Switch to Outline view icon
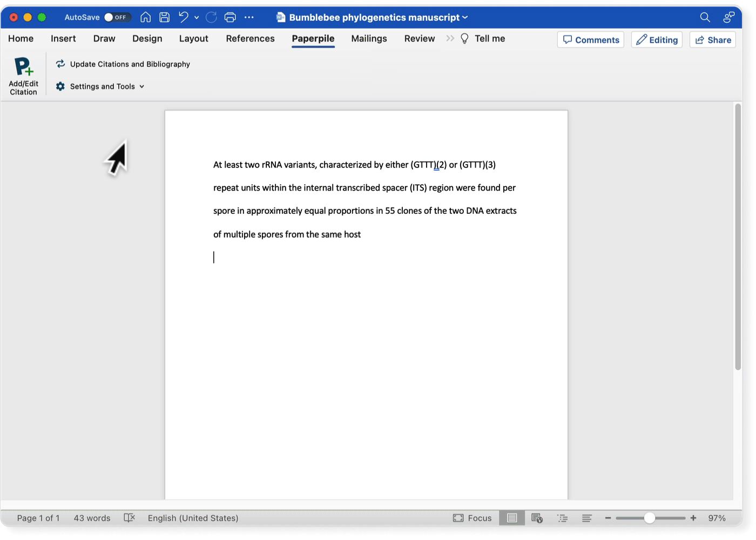The image size is (756, 540). [x=562, y=518]
